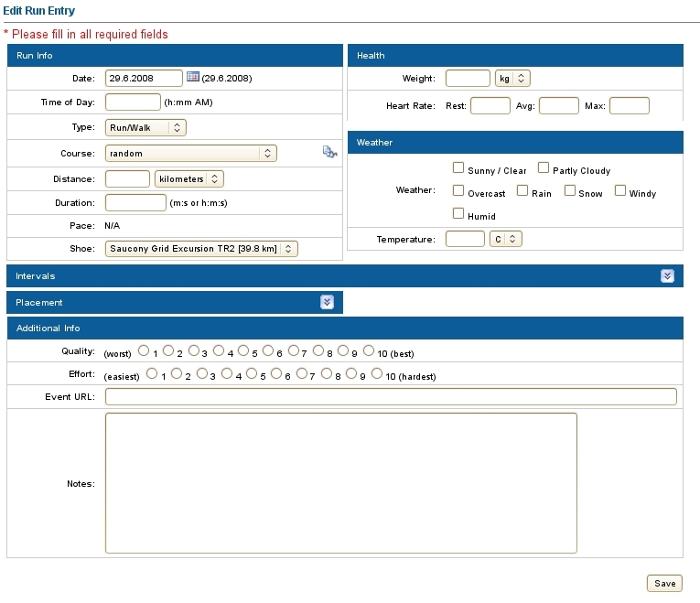Select Effort rating 10 (hardest)
This screenshot has height=603, width=700.
pos(377,373)
